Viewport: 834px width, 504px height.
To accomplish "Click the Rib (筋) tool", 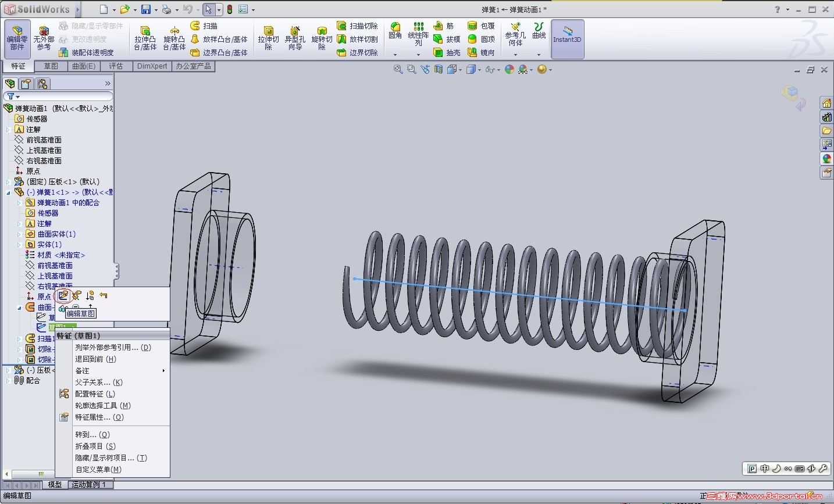I will (x=444, y=26).
